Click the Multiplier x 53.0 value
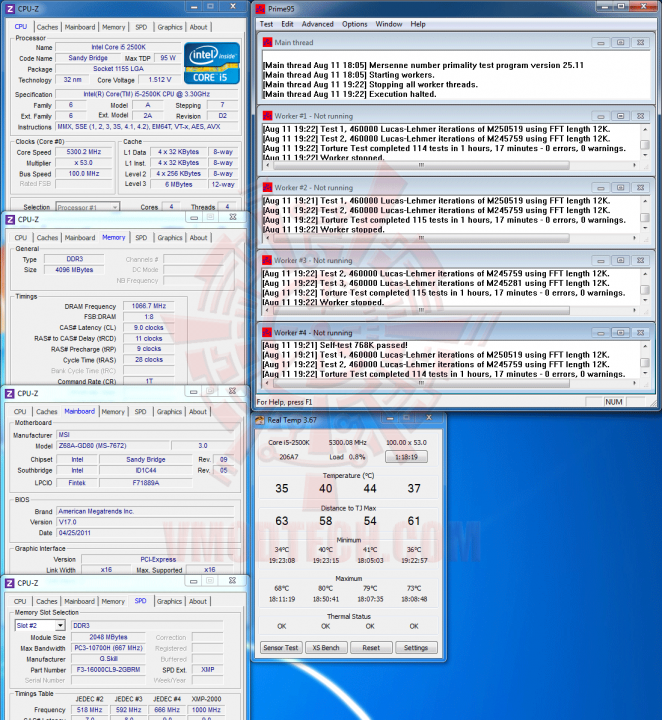Viewport: 662px width, 720px height. coord(84,163)
